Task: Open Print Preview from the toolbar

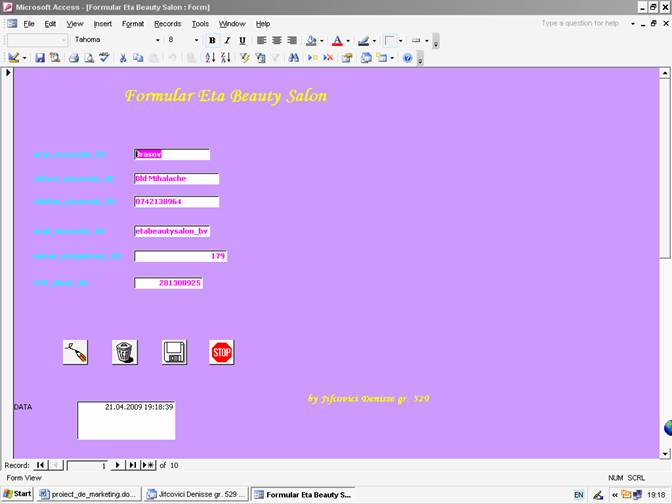Action: coord(89,57)
